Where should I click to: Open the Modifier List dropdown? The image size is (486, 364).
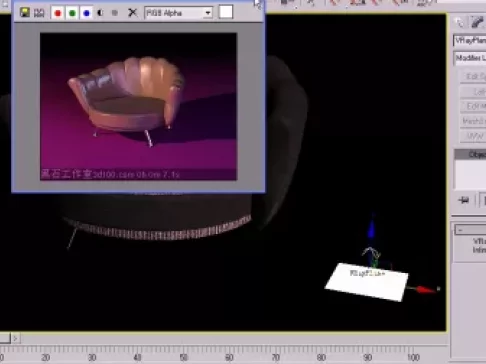click(470, 58)
